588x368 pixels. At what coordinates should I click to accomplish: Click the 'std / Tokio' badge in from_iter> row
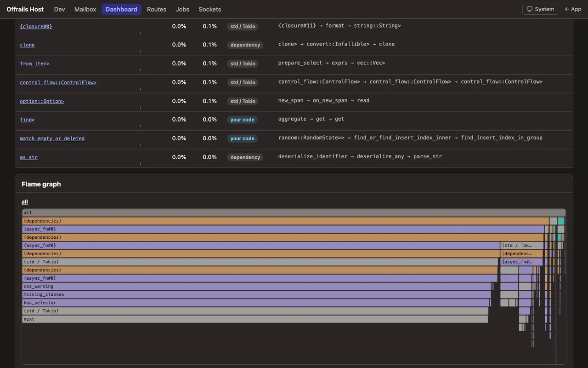(x=243, y=63)
